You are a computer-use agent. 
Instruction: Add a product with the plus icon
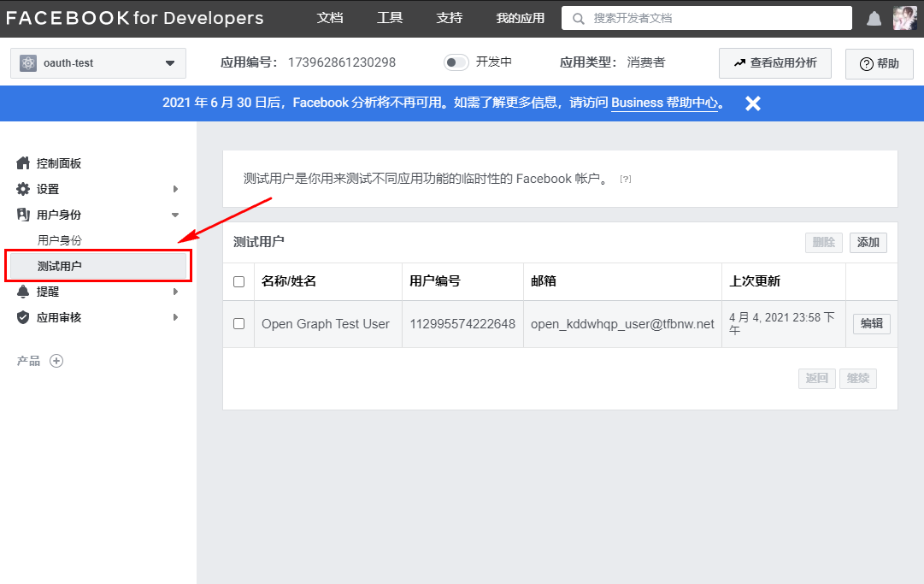[x=56, y=361]
